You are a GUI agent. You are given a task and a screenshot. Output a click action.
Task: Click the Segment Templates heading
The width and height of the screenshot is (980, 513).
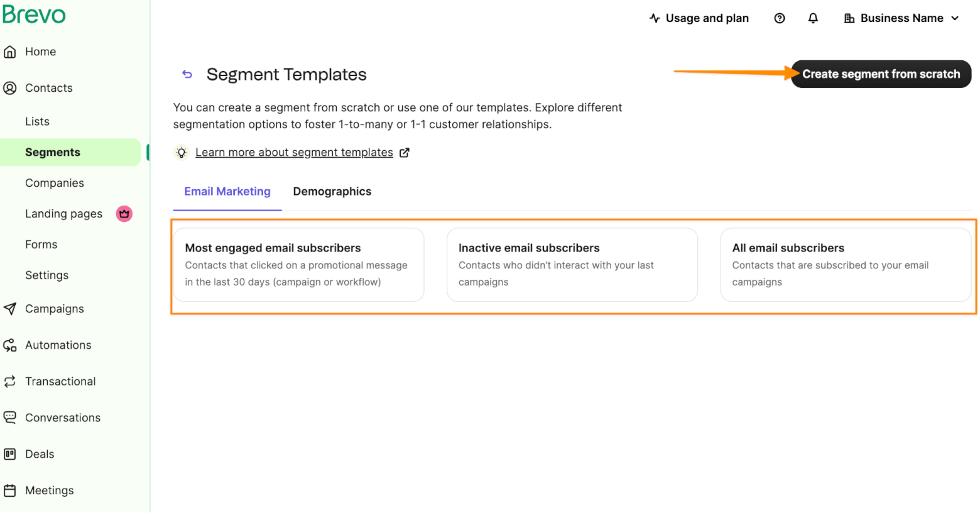(286, 74)
